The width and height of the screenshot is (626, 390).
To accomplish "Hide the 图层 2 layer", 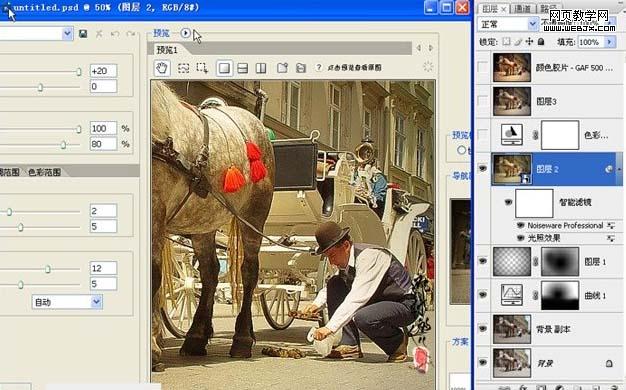I will pyautogui.click(x=483, y=168).
